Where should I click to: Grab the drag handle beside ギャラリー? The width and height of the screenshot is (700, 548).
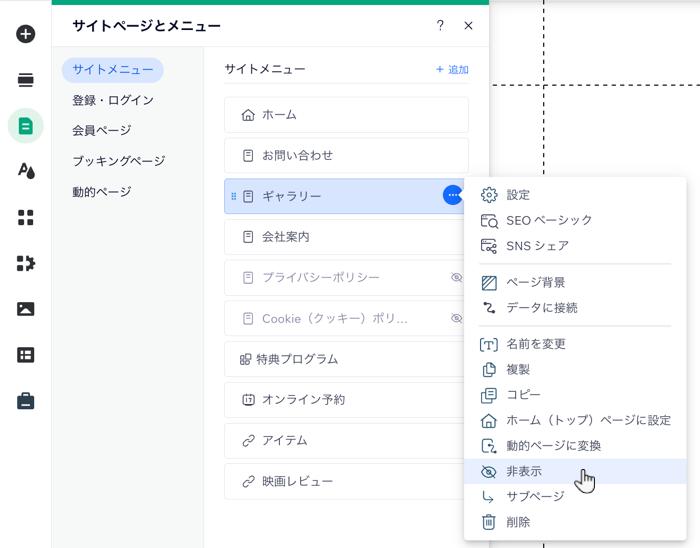click(x=233, y=196)
